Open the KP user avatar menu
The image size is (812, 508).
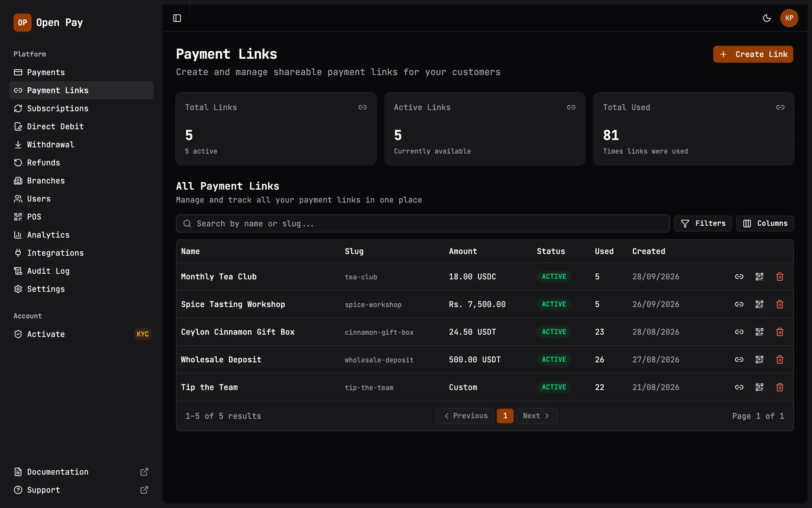point(789,18)
